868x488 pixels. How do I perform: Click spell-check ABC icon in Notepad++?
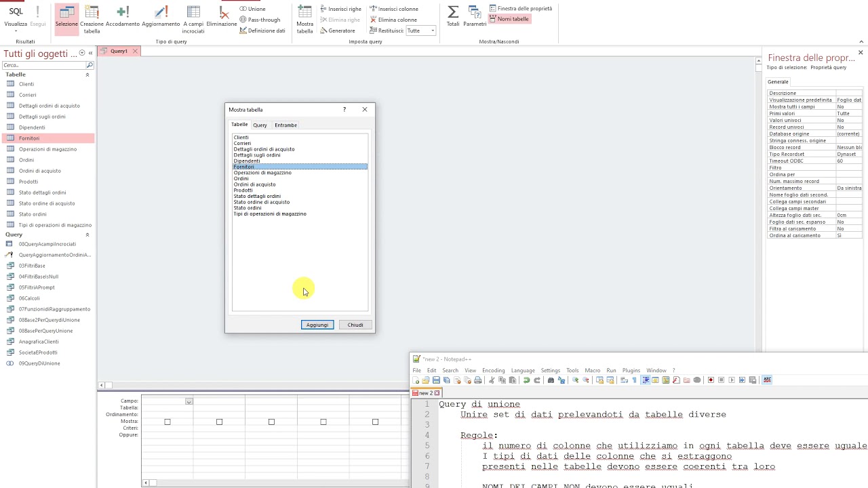[x=767, y=380]
